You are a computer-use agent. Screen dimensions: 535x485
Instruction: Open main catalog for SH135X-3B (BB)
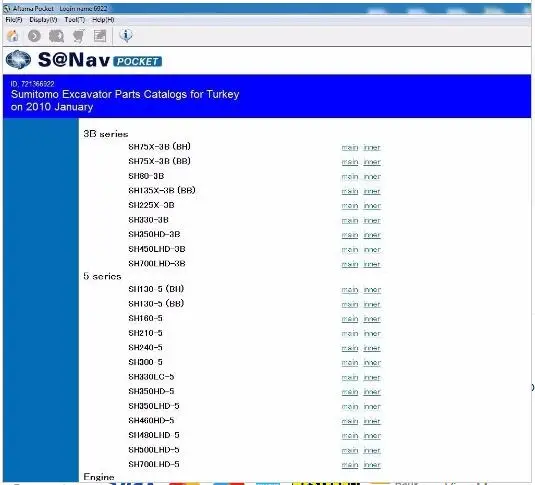(350, 191)
